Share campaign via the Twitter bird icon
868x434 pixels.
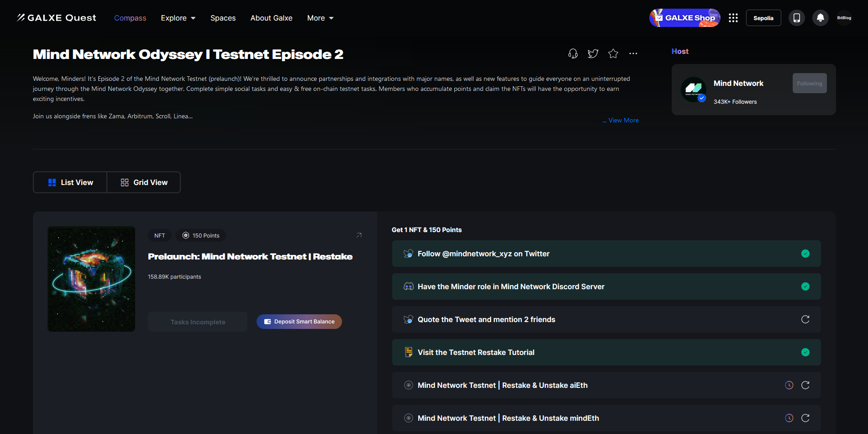[x=593, y=54]
